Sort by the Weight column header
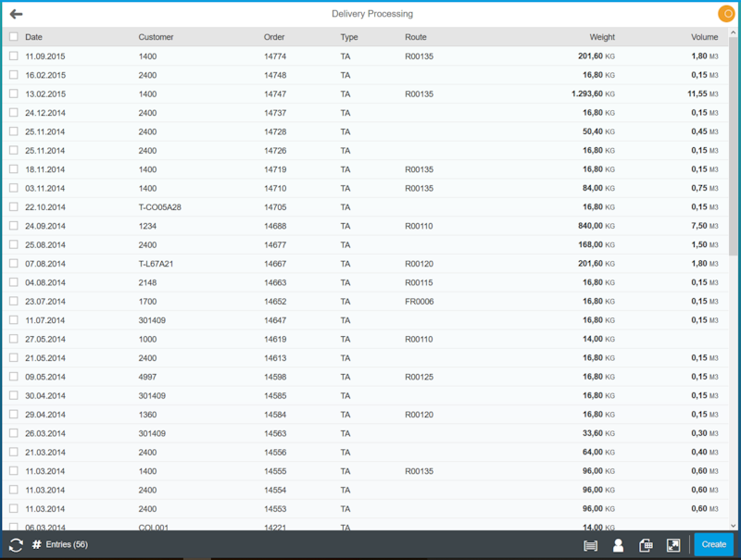This screenshot has width=741, height=560. 601,37
